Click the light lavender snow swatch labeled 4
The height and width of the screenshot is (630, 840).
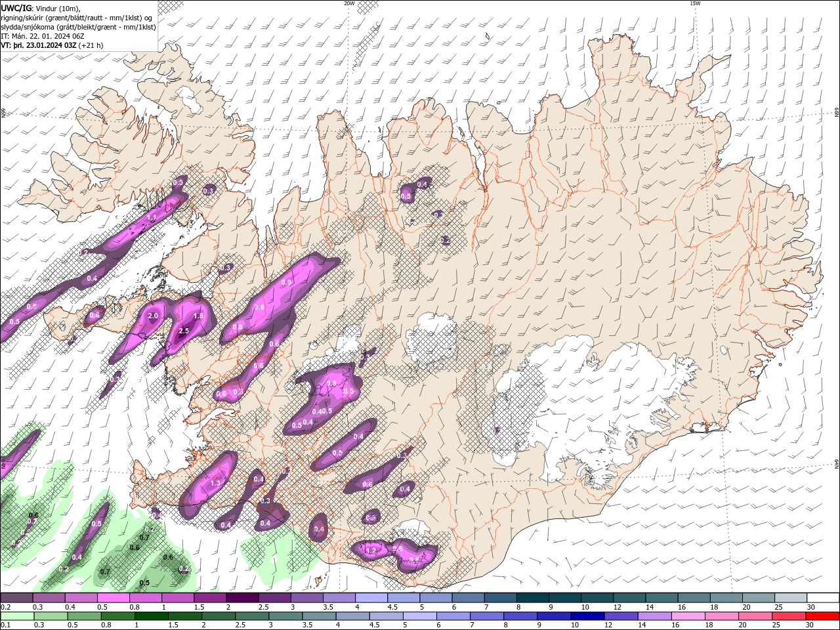pyautogui.click(x=371, y=597)
